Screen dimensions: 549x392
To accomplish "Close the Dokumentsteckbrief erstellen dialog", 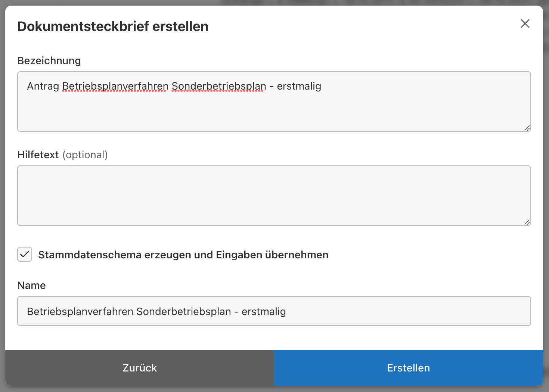I will (525, 24).
